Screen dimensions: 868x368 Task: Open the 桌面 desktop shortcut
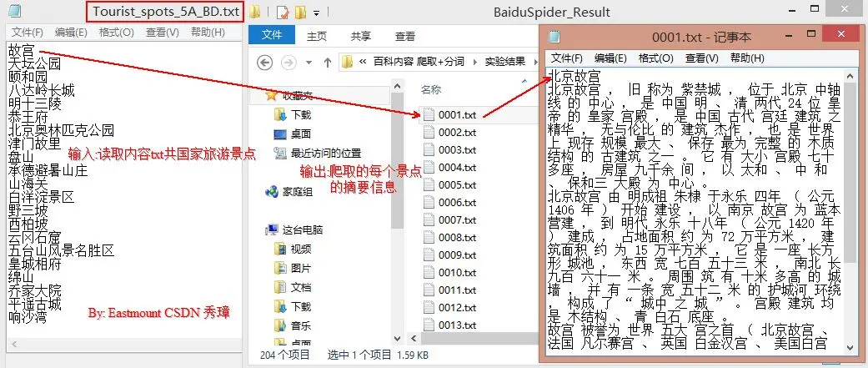tap(293, 134)
